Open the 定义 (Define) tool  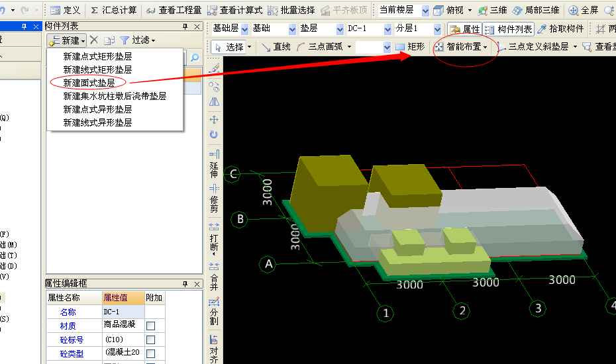pyautogui.click(x=66, y=10)
